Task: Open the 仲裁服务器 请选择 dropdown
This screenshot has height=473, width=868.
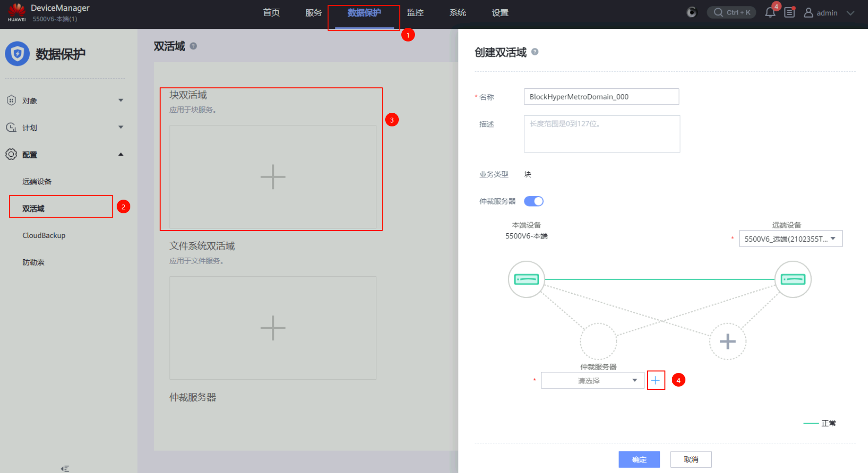Action: [592, 380]
